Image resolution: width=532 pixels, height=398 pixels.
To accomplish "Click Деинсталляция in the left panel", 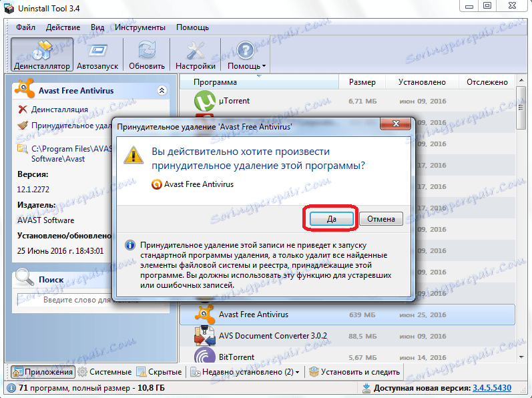I will (59, 110).
